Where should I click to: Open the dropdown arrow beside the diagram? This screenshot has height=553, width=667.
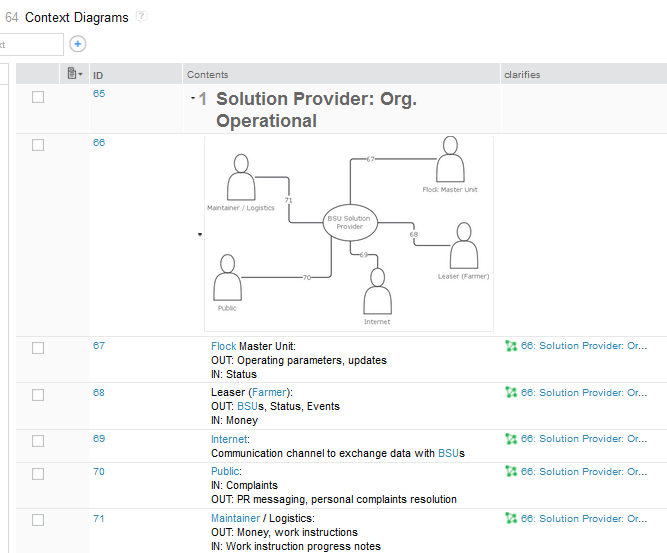point(199,234)
